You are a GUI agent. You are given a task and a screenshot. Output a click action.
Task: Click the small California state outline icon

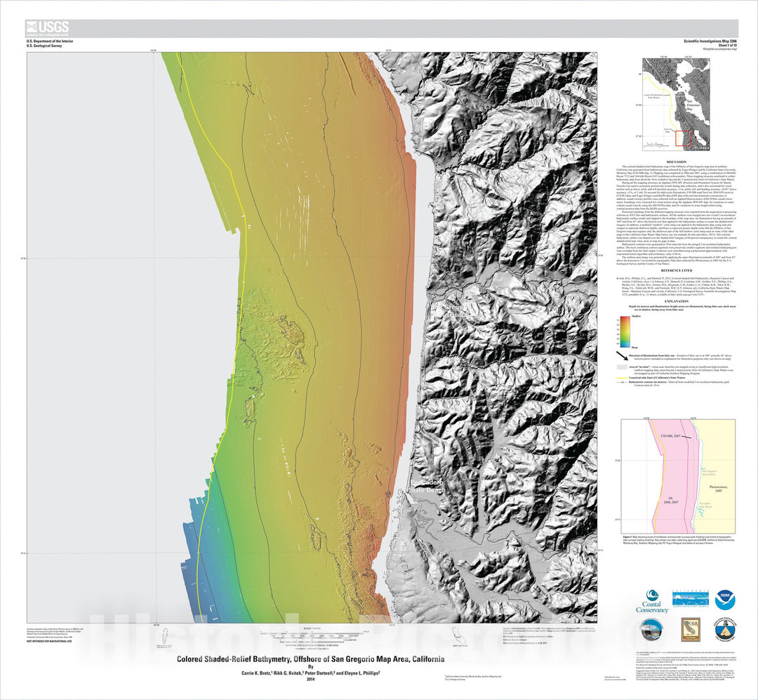[x=458, y=633]
